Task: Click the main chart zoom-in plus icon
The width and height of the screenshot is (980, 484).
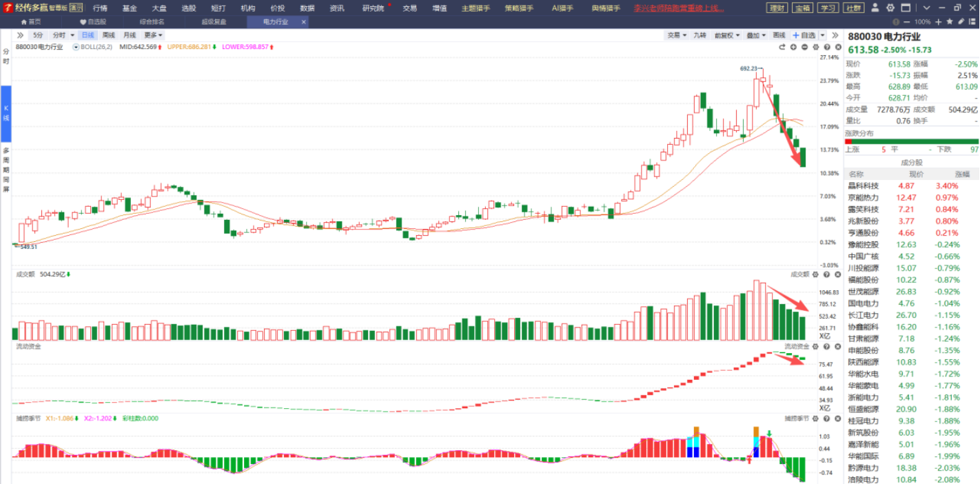Action: pos(793,48)
